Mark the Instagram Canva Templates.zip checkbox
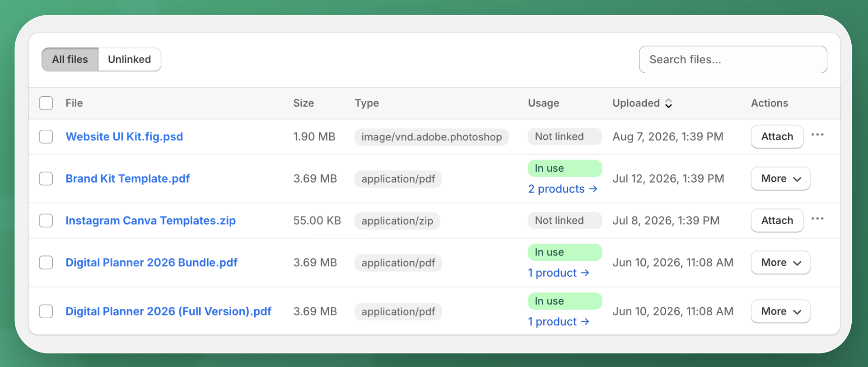This screenshot has width=868, height=367. tap(46, 221)
